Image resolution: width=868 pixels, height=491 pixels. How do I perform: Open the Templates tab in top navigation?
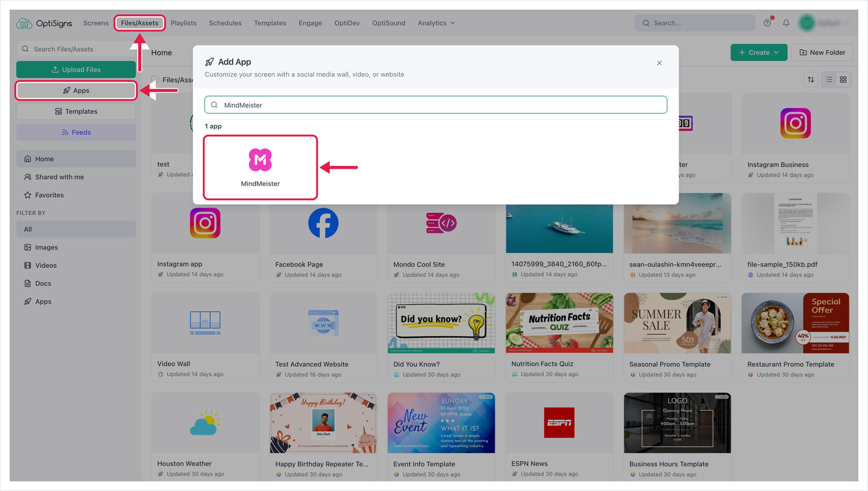[270, 23]
